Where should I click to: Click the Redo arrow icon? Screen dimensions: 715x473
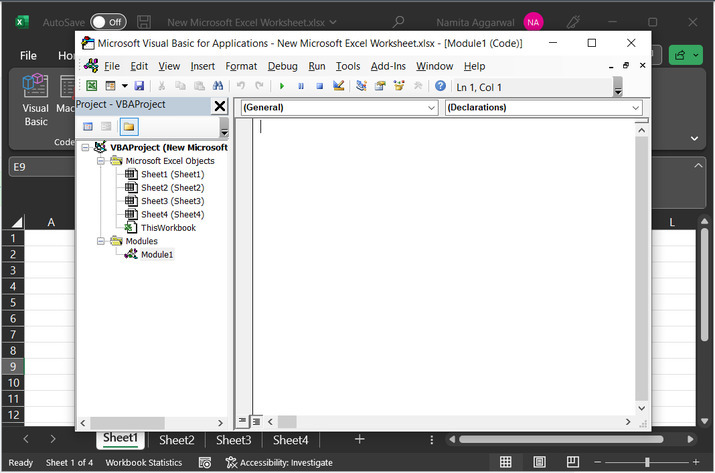click(x=259, y=86)
